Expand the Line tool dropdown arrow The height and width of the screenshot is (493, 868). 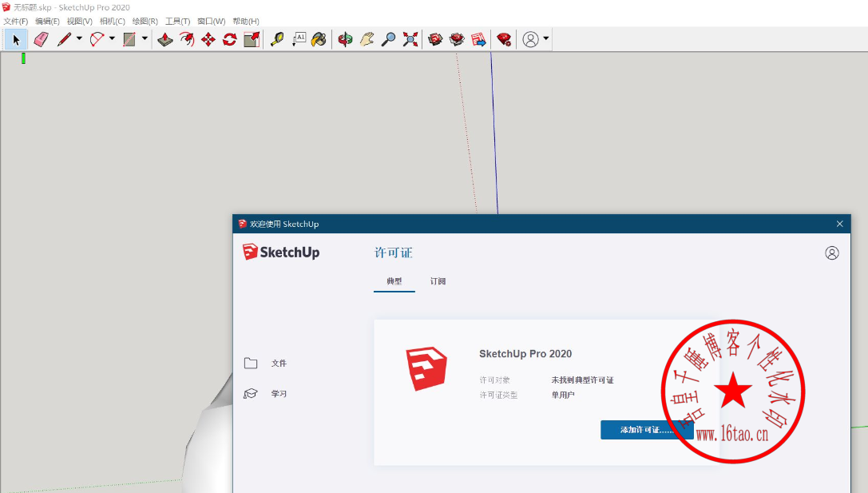(x=79, y=38)
